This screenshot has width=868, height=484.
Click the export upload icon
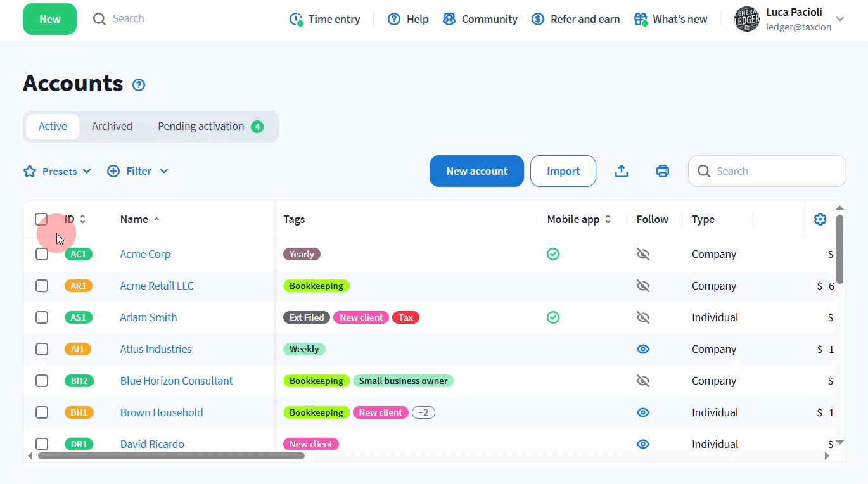622,171
